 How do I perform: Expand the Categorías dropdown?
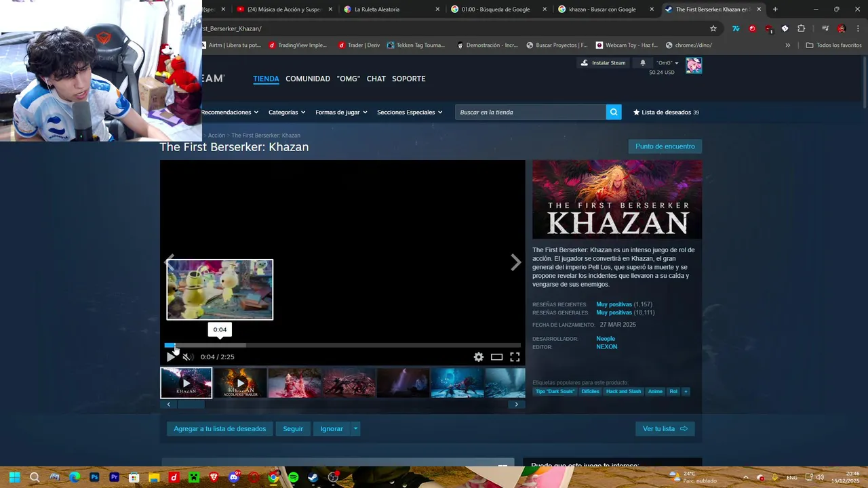(x=287, y=112)
